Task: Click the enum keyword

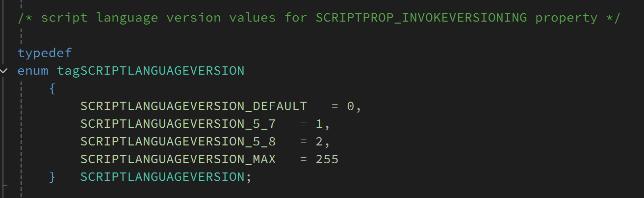Action: point(33,71)
